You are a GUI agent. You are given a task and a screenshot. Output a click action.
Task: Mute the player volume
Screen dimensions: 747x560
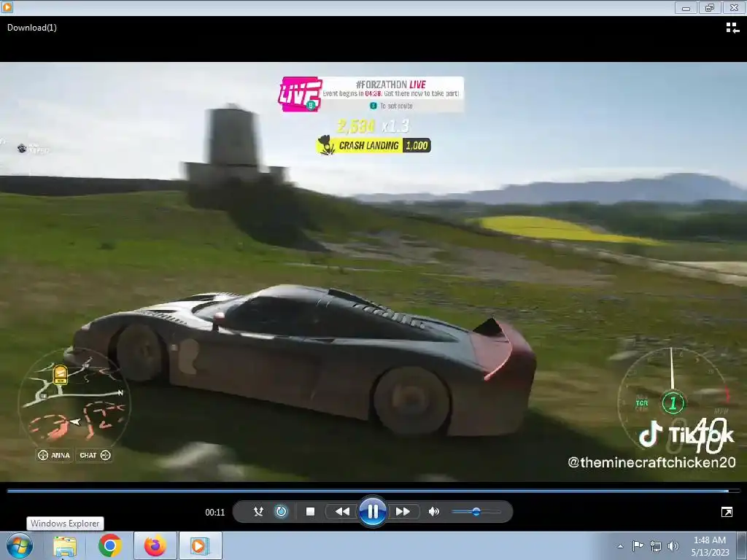433,511
